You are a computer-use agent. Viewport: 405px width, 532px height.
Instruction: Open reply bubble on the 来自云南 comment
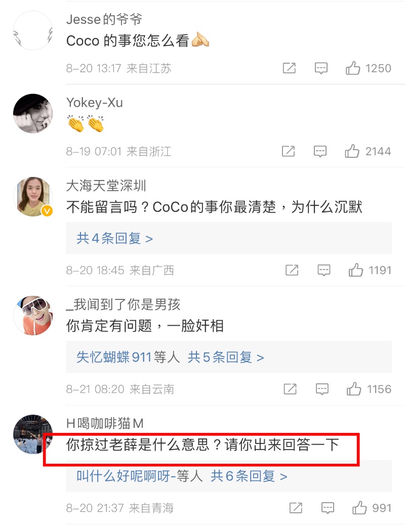point(322,389)
